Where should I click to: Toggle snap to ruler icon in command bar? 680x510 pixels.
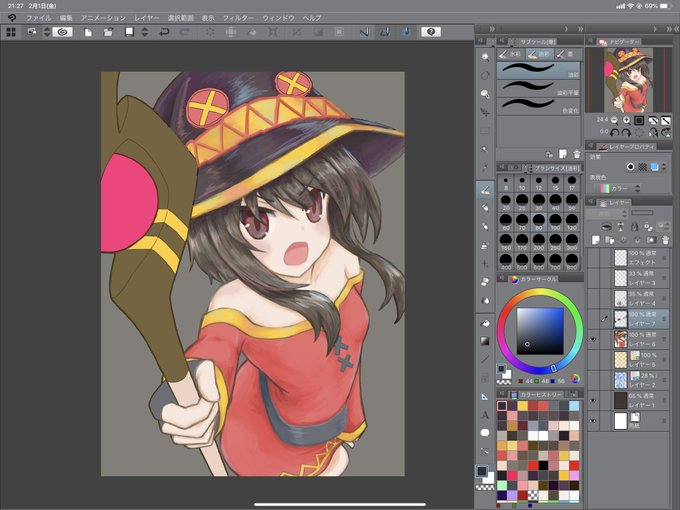[x=363, y=32]
